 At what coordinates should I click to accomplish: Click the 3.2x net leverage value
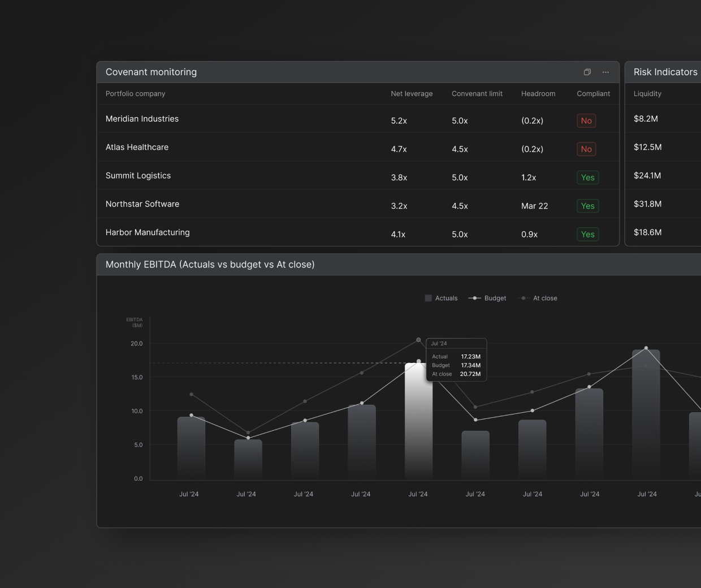click(x=399, y=206)
